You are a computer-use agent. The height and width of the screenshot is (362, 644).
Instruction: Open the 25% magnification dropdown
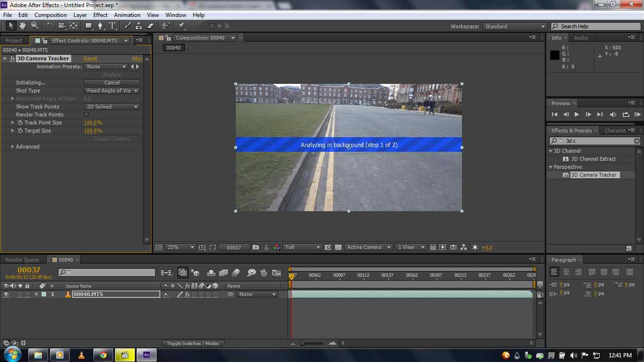[x=180, y=247]
